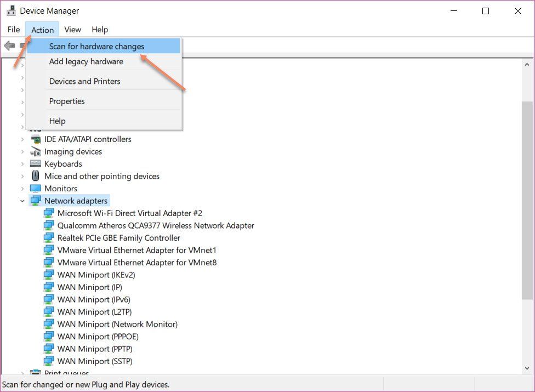The width and height of the screenshot is (535, 392).
Task: Click the IDE ATA/ATAPI controllers icon
Action: [x=36, y=139]
